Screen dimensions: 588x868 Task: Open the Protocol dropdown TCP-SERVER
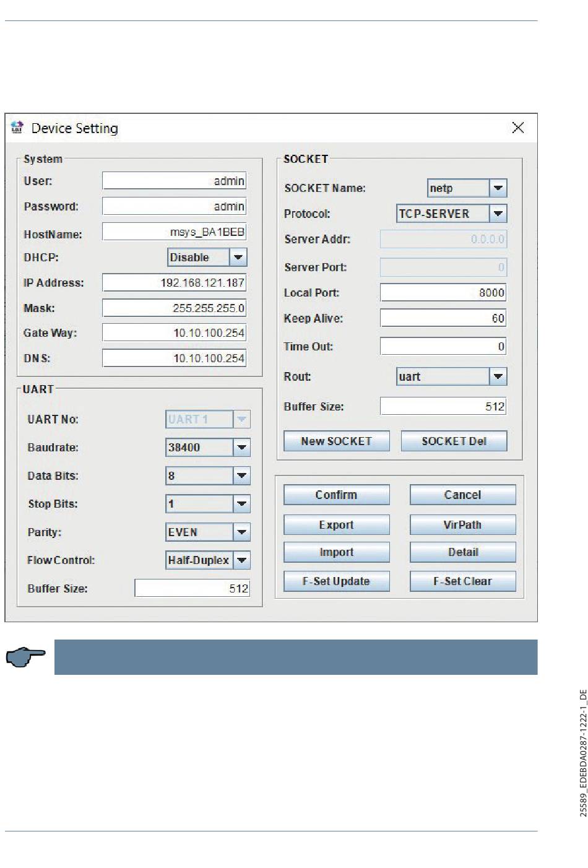pyautogui.click(x=452, y=214)
